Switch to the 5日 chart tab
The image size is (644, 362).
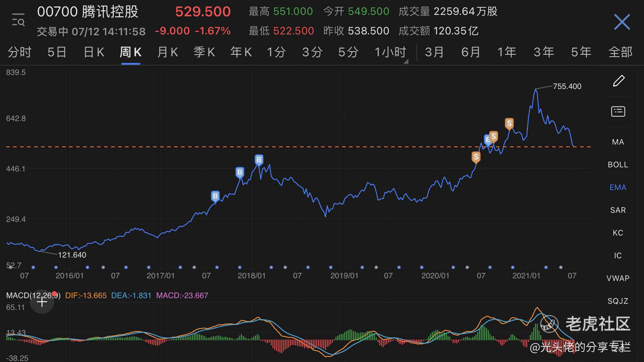(x=57, y=52)
